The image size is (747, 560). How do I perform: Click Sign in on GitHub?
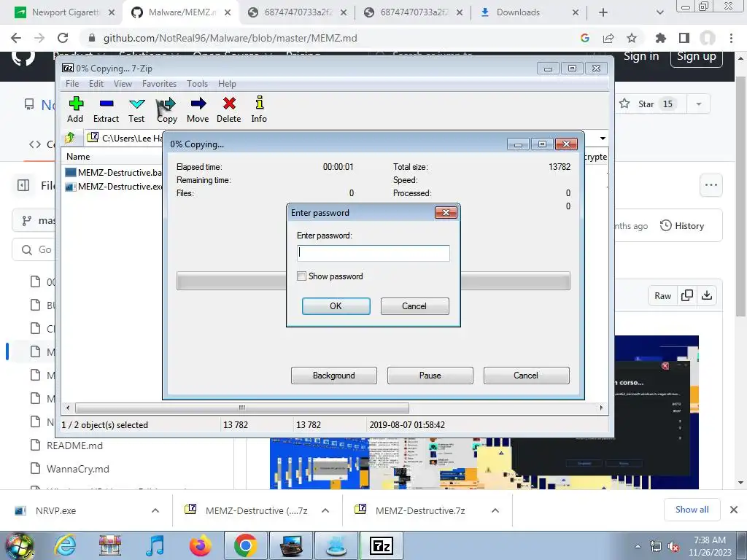coord(641,56)
